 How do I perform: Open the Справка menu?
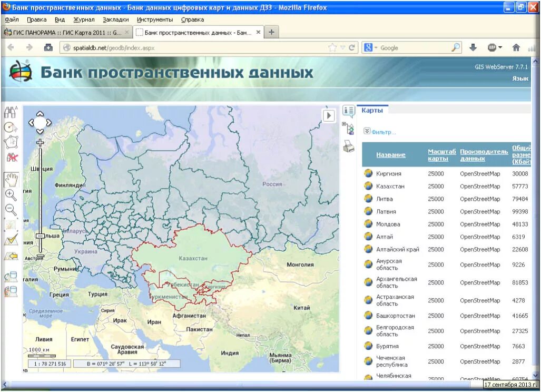192,19
